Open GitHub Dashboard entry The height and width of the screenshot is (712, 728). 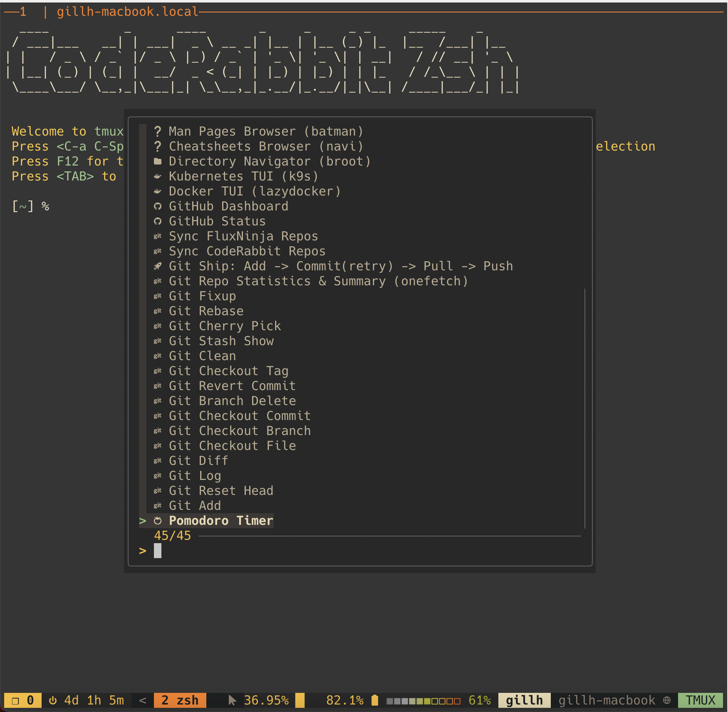(x=228, y=206)
